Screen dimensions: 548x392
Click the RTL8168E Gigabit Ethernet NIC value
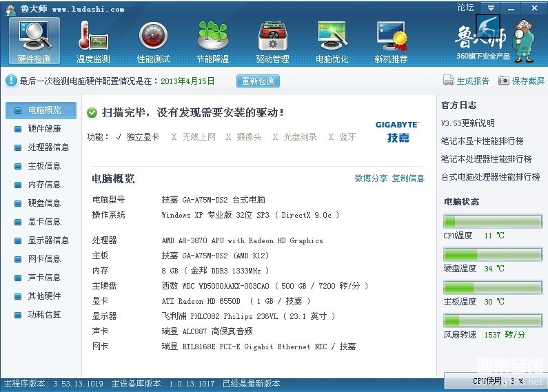[x=258, y=347]
